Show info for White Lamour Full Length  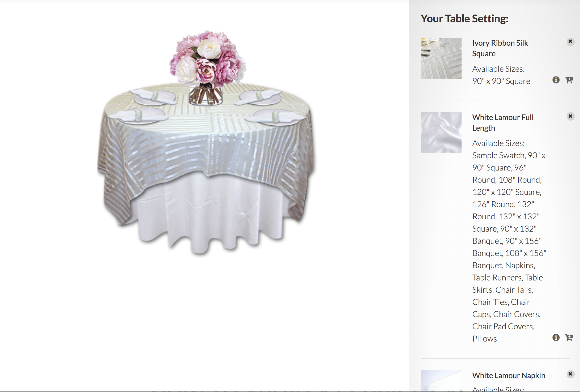coord(556,338)
